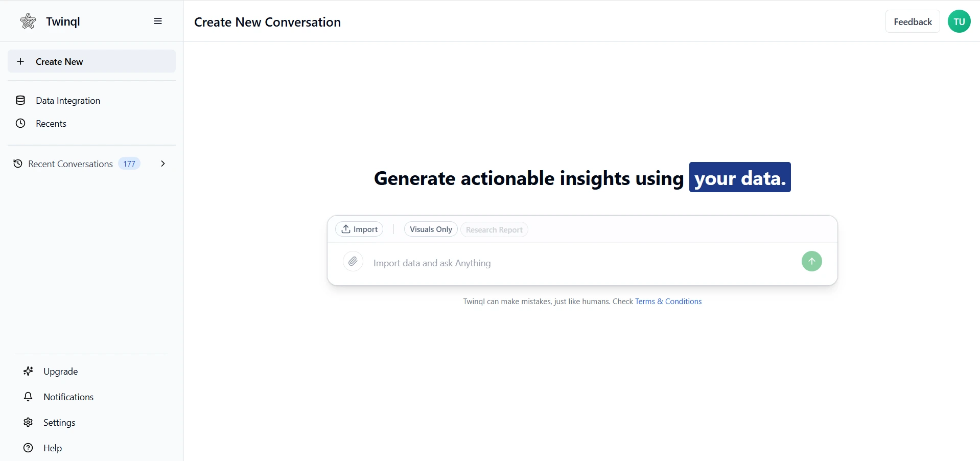Toggle the Import upload option
The width and height of the screenshot is (980, 461).
[x=359, y=229]
